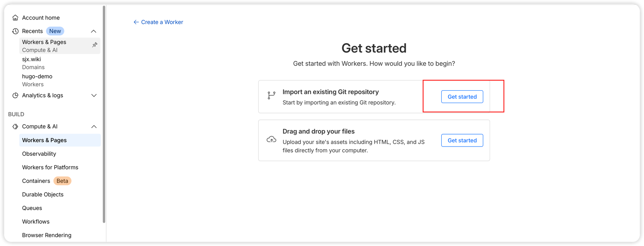Click the pin icon beside Workers & Pages

tap(95, 45)
